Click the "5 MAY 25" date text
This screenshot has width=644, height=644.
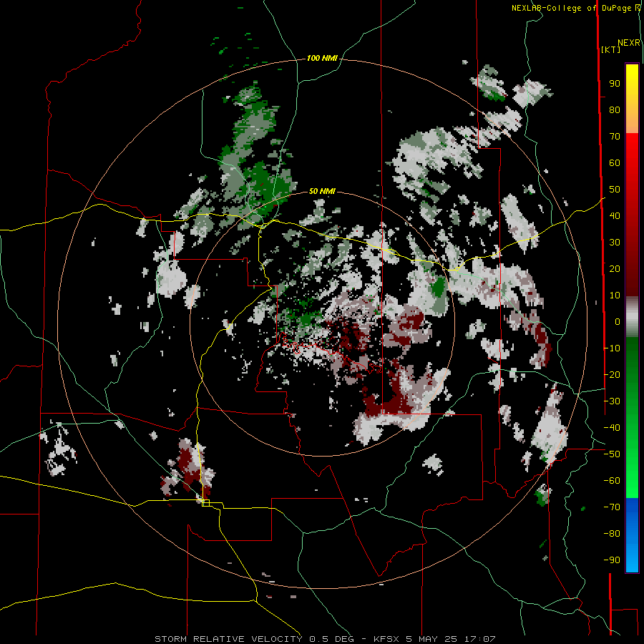431,639
